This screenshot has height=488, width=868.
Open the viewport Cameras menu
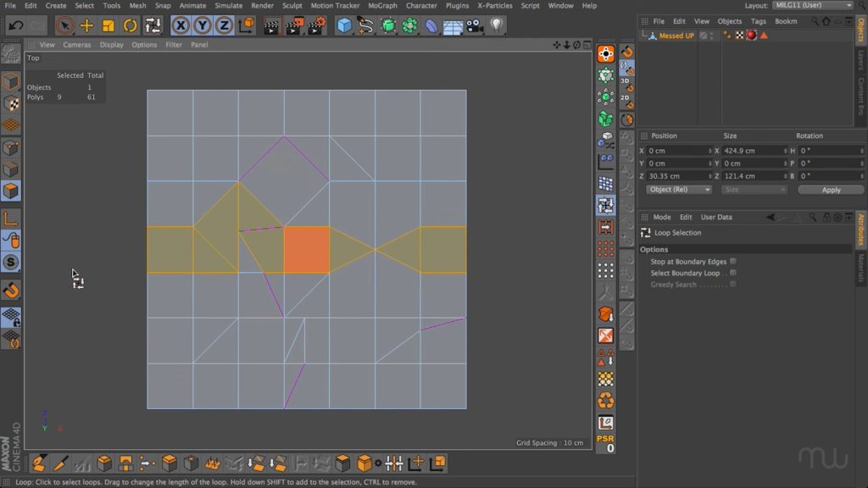coord(76,45)
